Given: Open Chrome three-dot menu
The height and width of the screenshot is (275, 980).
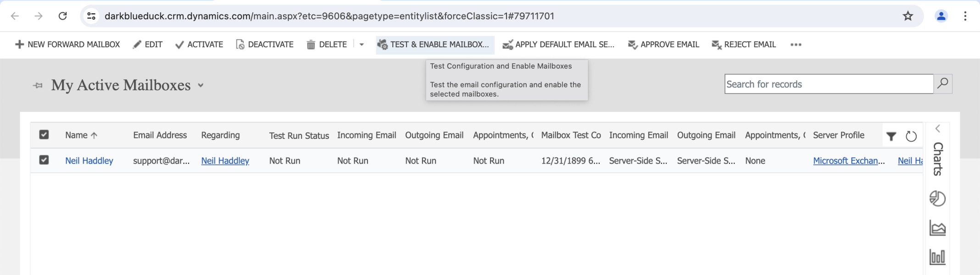Looking at the screenshot, I should point(965,16).
